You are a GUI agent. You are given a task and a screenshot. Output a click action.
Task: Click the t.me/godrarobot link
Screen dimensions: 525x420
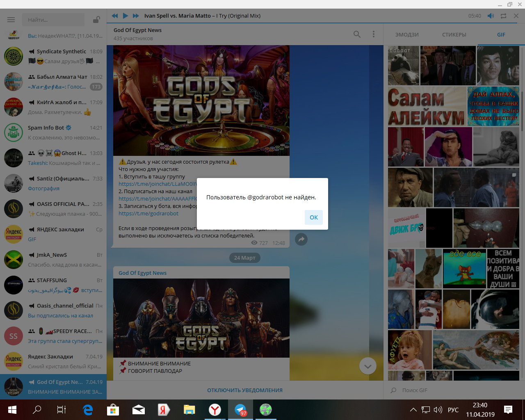[148, 213]
